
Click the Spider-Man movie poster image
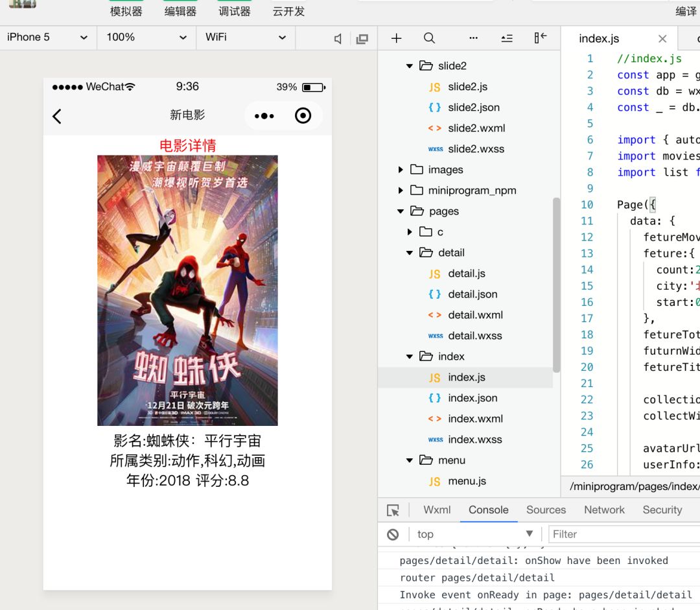tap(187, 290)
